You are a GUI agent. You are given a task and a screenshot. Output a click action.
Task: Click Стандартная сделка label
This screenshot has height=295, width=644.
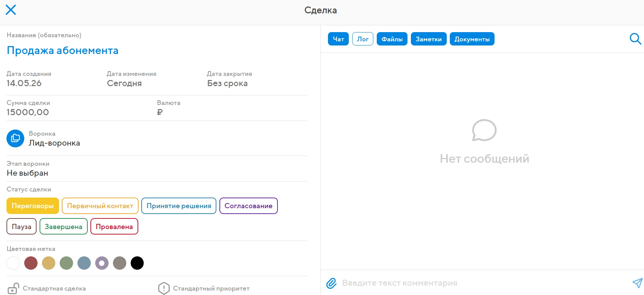[x=54, y=289]
